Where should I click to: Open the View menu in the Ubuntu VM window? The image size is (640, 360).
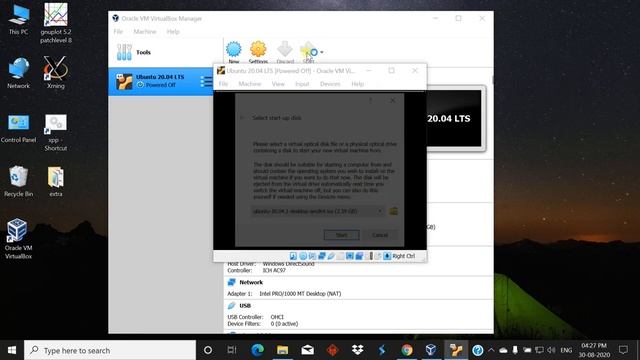coord(278,84)
